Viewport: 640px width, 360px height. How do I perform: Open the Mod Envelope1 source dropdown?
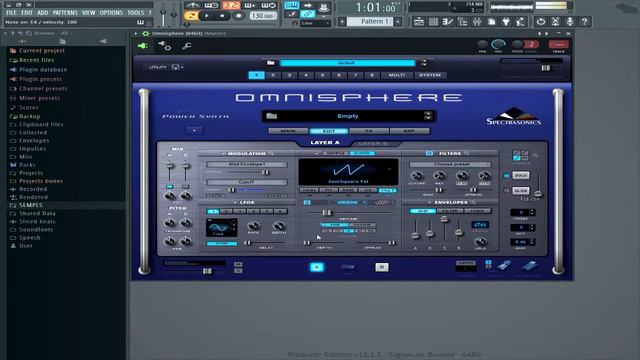click(x=247, y=164)
